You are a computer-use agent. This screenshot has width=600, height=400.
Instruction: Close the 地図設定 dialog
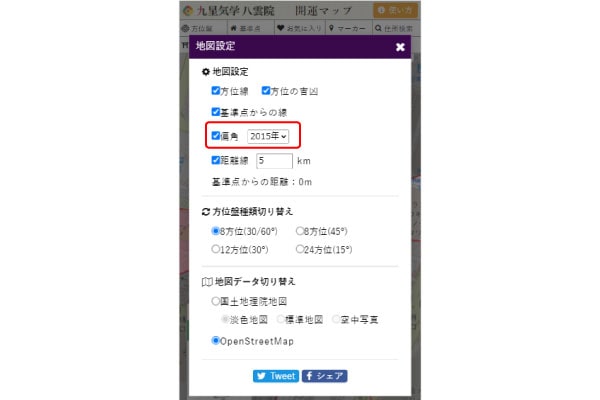pyautogui.click(x=400, y=47)
